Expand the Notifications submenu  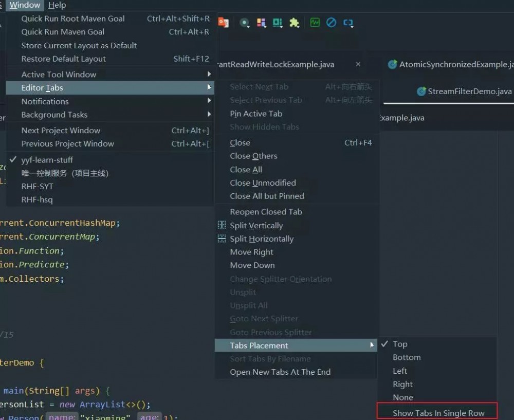(45, 101)
